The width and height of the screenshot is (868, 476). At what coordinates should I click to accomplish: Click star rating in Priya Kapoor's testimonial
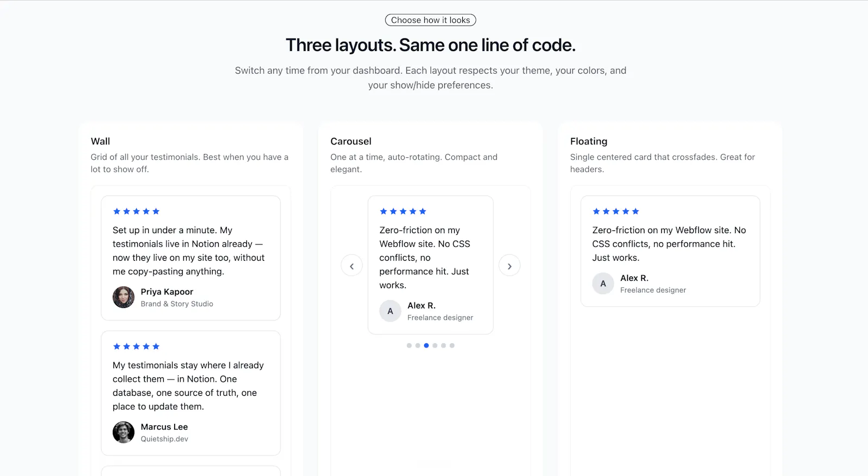coord(136,211)
